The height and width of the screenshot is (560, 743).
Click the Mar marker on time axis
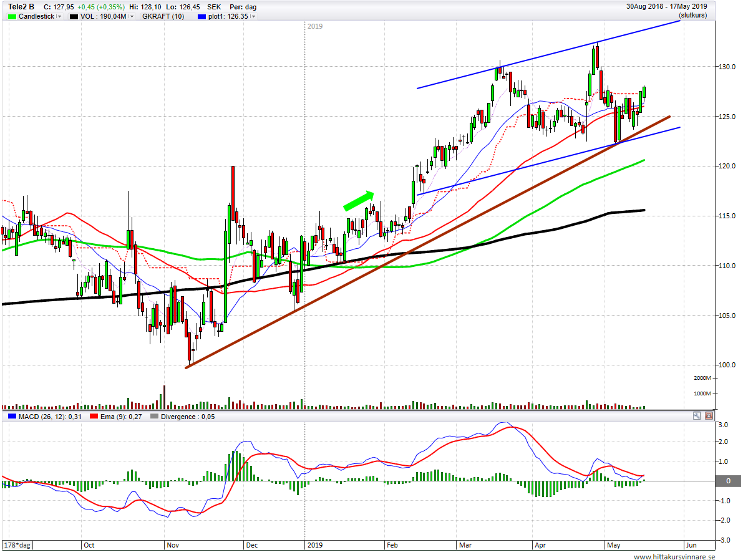coord(465,545)
